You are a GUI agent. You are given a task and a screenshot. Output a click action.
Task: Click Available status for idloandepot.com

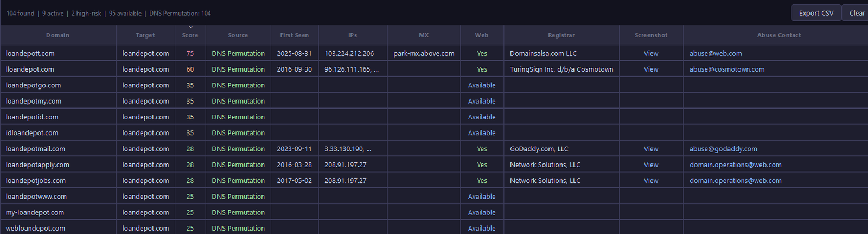[482, 132]
